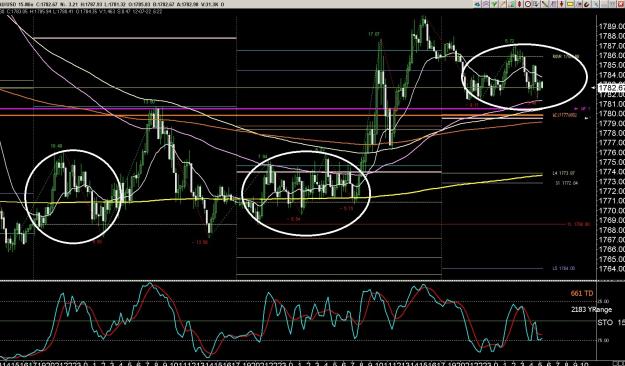Click the 1768.00 price axis label
The image size is (625, 366).
pos(612,230)
